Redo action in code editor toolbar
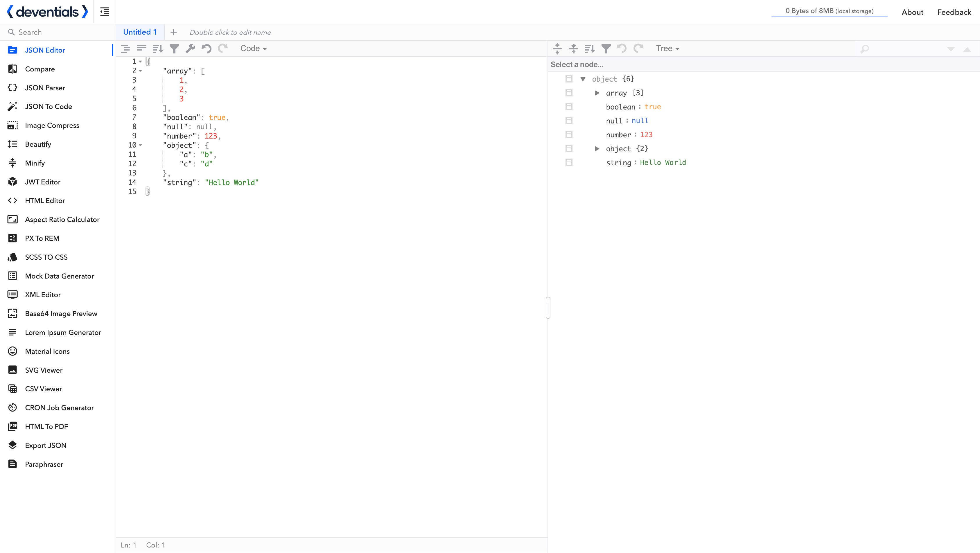 click(223, 48)
